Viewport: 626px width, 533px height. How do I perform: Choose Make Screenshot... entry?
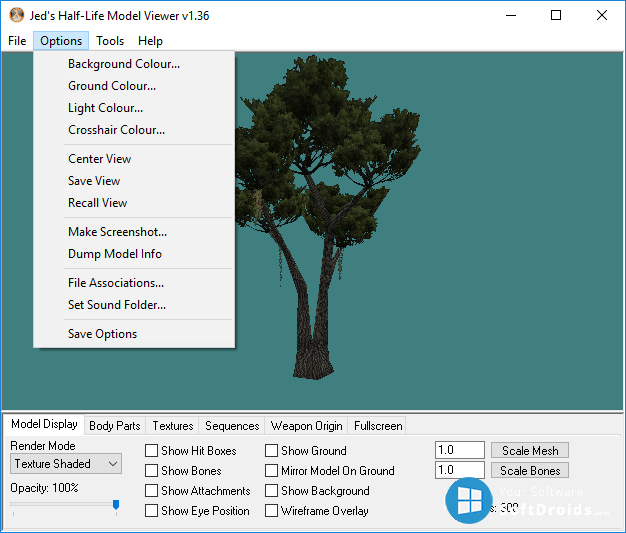click(134, 232)
